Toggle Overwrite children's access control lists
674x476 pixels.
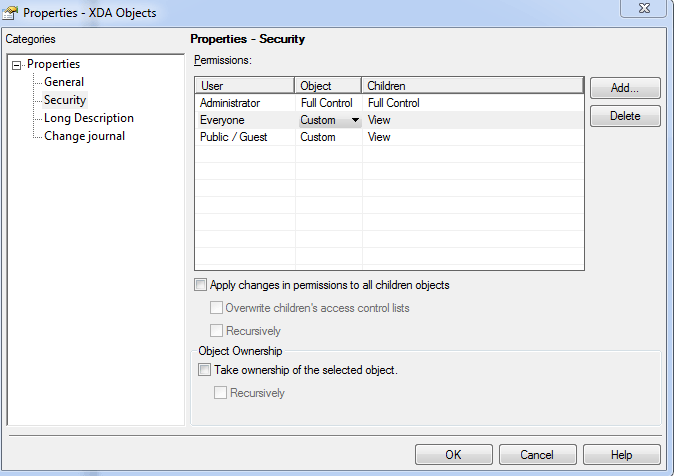[x=217, y=308]
